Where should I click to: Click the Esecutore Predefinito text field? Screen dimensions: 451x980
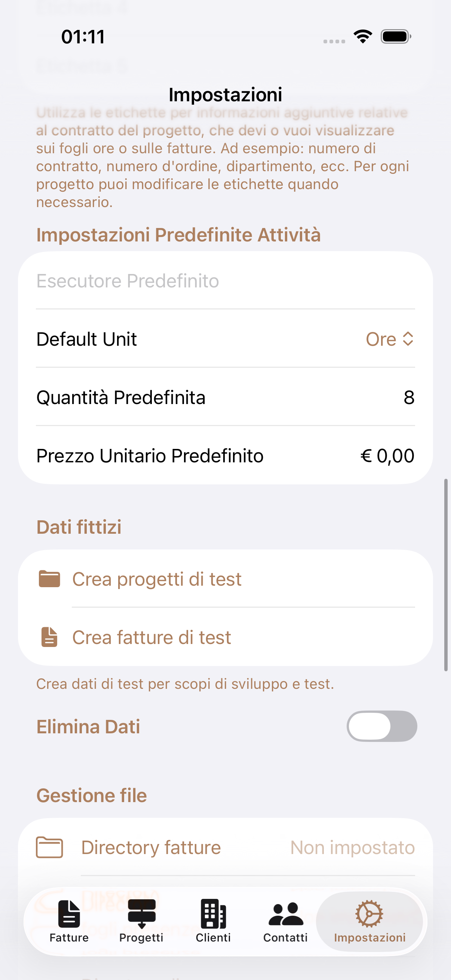click(x=224, y=281)
